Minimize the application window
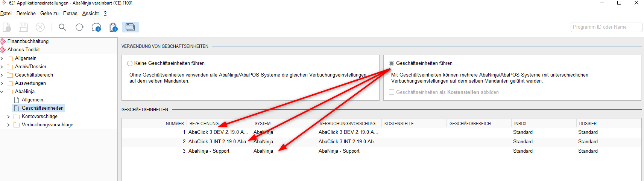Screen dimensions: 644x181 [x=602, y=3]
